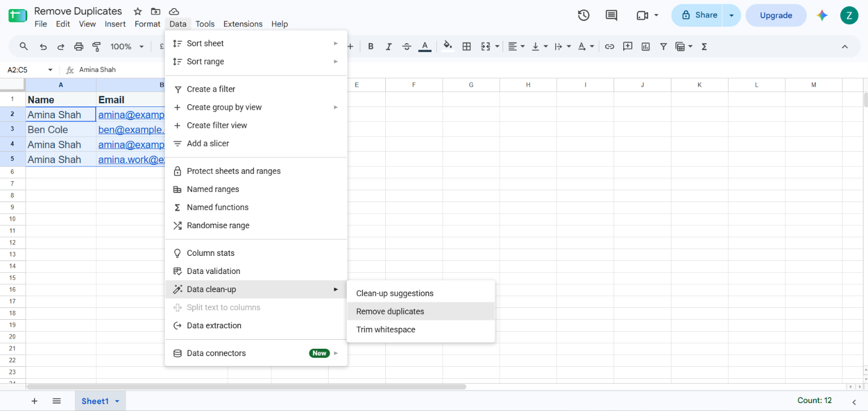Click the Insert chart icon
Viewport: 868px width, 411px height.
[x=645, y=46]
